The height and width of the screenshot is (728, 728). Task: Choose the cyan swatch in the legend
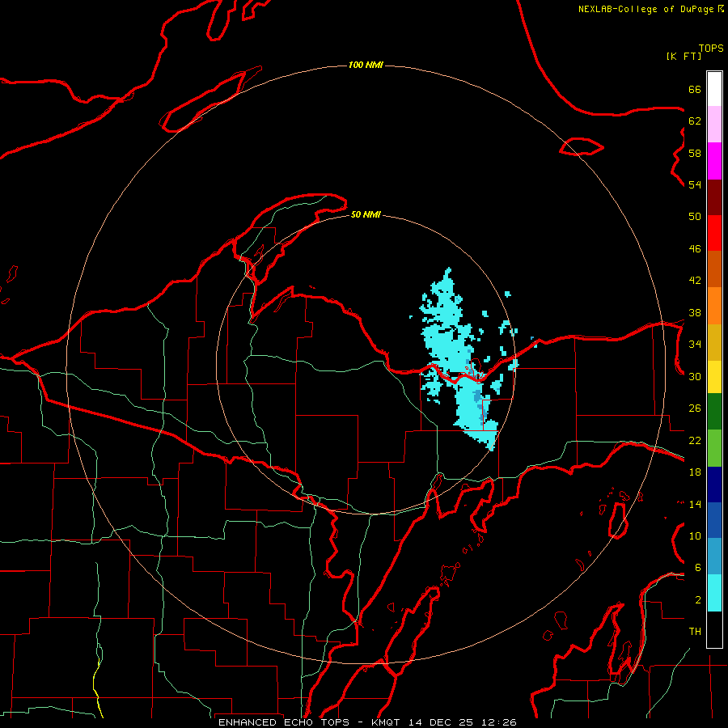(714, 593)
